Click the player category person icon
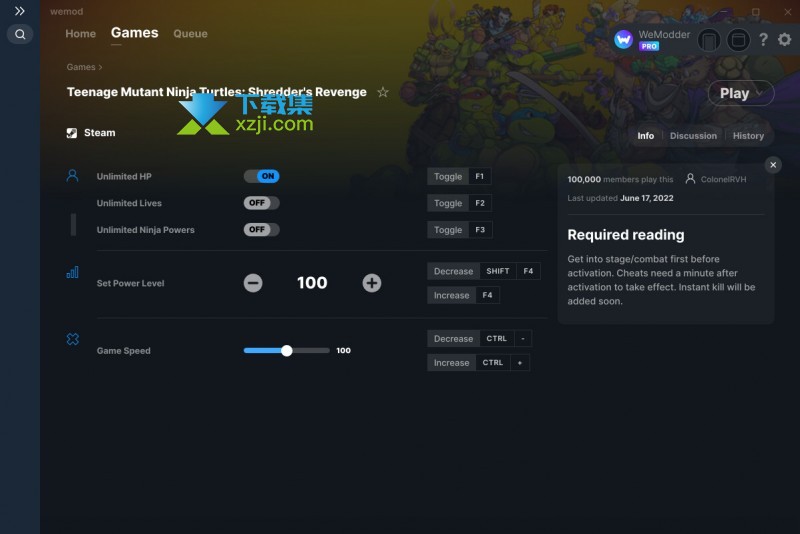The height and width of the screenshot is (534, 800). coord(72,176)
